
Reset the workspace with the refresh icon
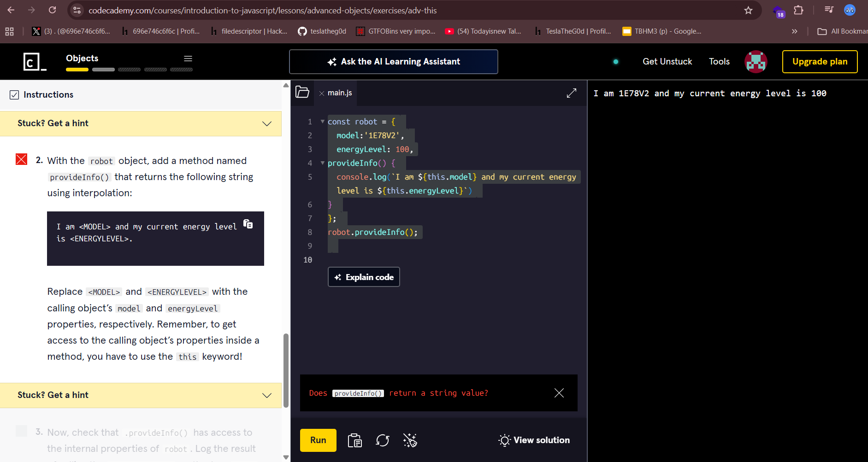[x=382, y=440]
